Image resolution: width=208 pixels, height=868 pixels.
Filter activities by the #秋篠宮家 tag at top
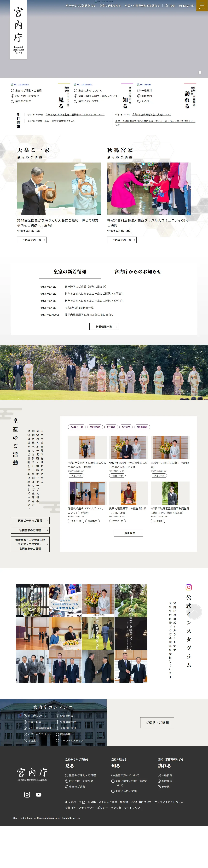(x=95, y=427)
